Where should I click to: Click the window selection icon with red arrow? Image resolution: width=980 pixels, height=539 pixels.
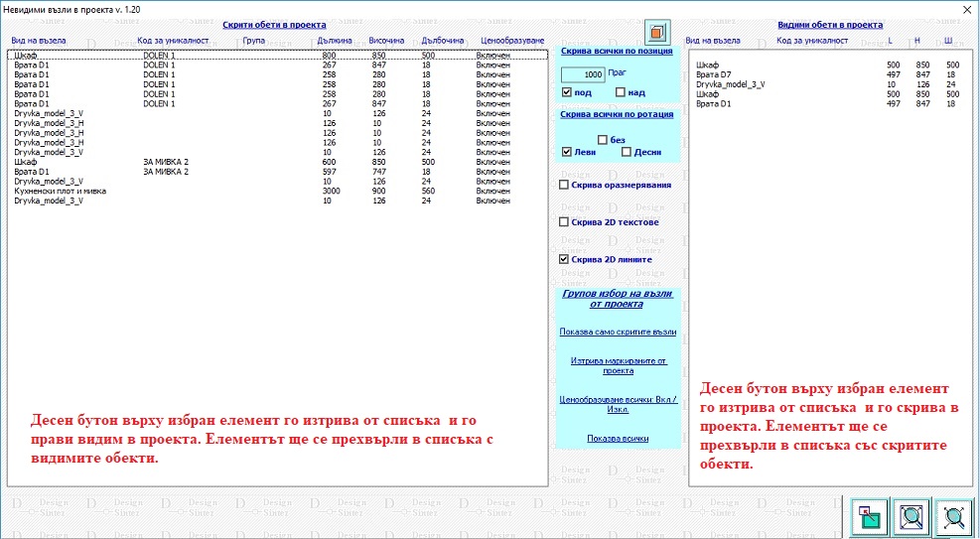point(869,516)
